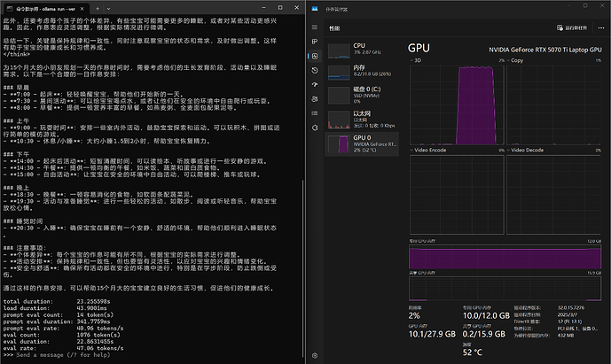Open the Details page sidebar icon
This screenshot has width=611, height=364.
(x=315, y=112)
